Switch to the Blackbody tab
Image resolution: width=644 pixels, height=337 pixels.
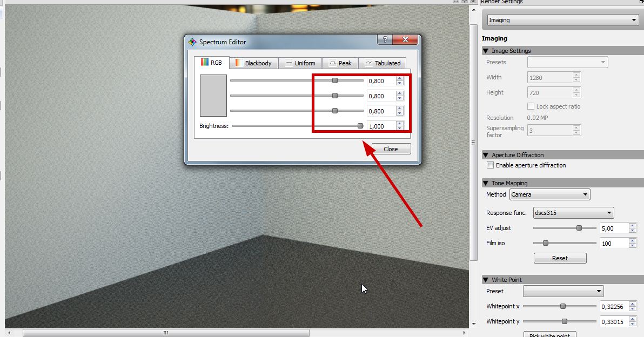(253, 63)
